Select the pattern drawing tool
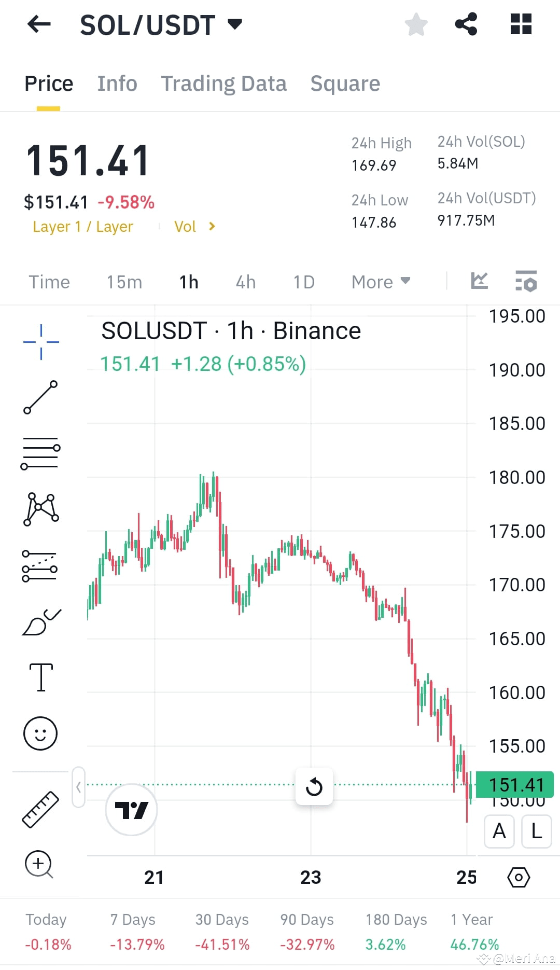Image resolution: width=560 pixels, height=970 pixels. (40, 510)
